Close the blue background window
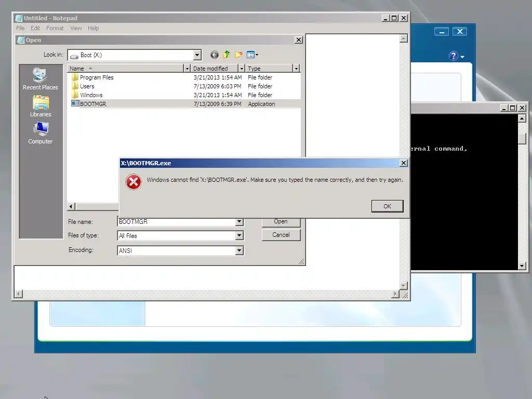 460,32
